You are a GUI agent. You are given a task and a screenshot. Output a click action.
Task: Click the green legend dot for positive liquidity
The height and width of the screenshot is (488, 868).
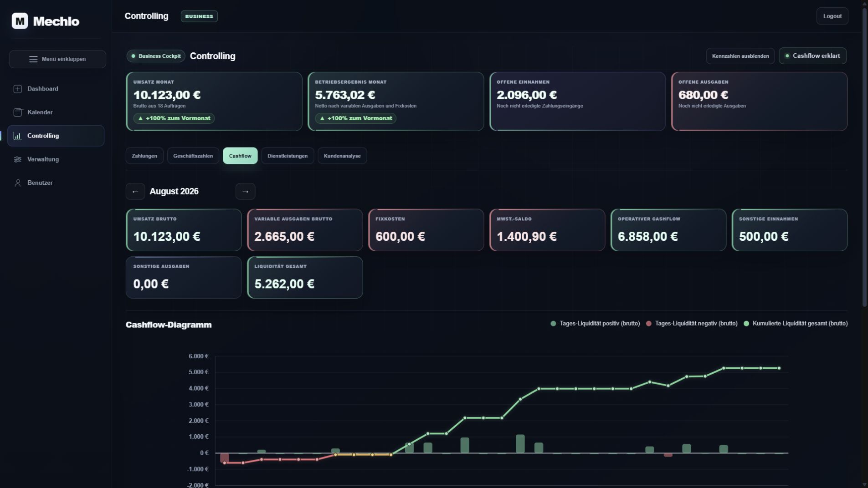553,324
